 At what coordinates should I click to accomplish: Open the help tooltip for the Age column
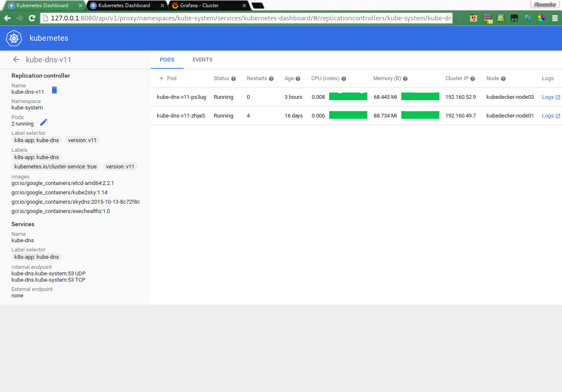click(x=299, y=78)
